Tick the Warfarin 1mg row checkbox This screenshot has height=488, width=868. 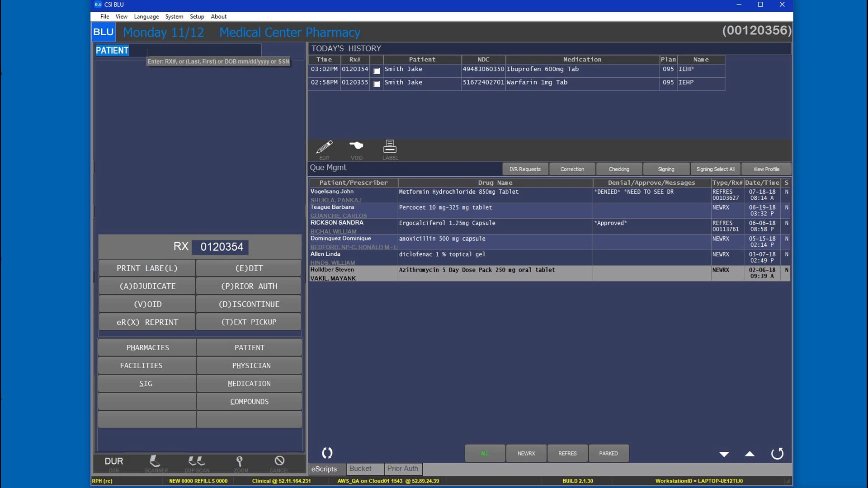(377, 84)
